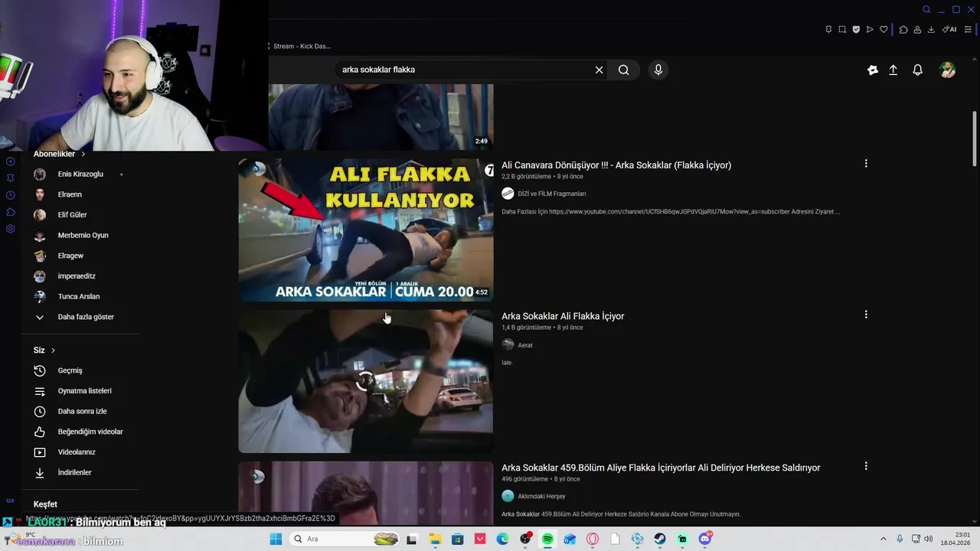Open Aklımdaki Herşey channel
The height and width of the screenshot is (551, 980).
coord(541,497)
